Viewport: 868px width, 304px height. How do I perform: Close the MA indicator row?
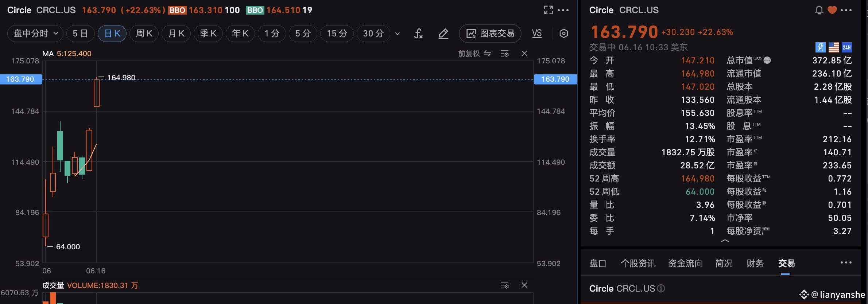coord(524,53)
